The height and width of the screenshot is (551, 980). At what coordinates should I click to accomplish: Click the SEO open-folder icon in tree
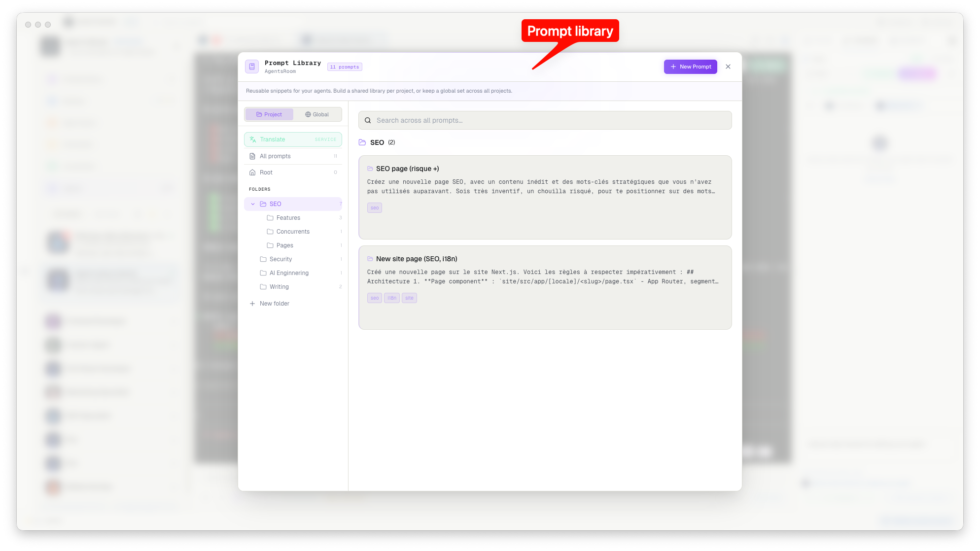(263, 204)
